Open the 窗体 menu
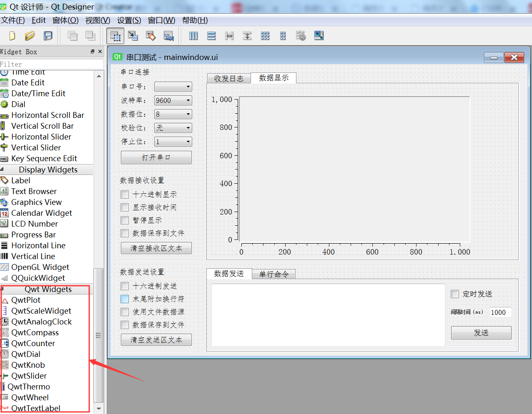This screenshot has width=532, height=414. pyautogui.click(x=65, y=20)
